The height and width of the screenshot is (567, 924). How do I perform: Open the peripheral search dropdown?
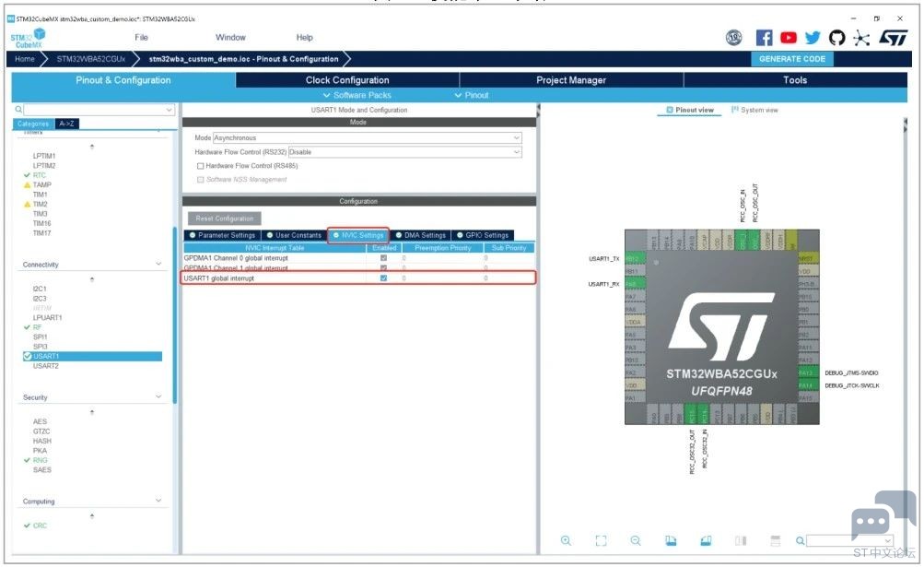point(170,110)
